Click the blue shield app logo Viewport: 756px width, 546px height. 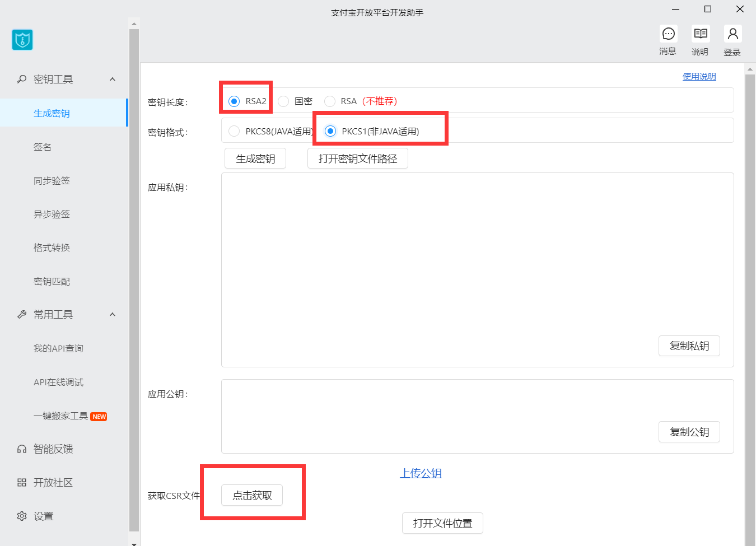pyautogui.click(x=22, y=40)
